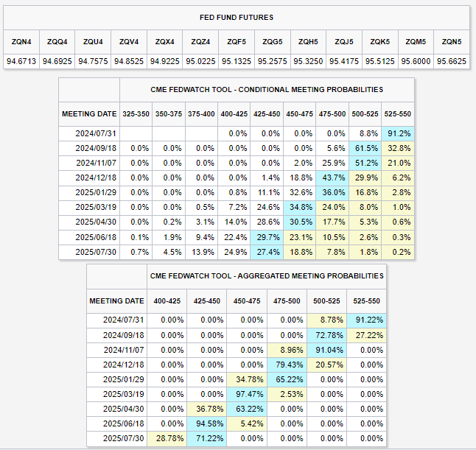Select the ZQN4 contract column header
This screenshot has width=476, height=450.
coord(20,41)
